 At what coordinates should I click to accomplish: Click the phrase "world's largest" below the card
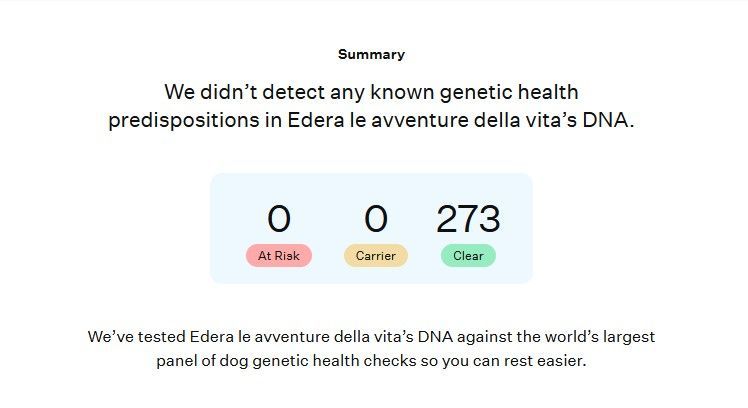[x=598, y=337]
